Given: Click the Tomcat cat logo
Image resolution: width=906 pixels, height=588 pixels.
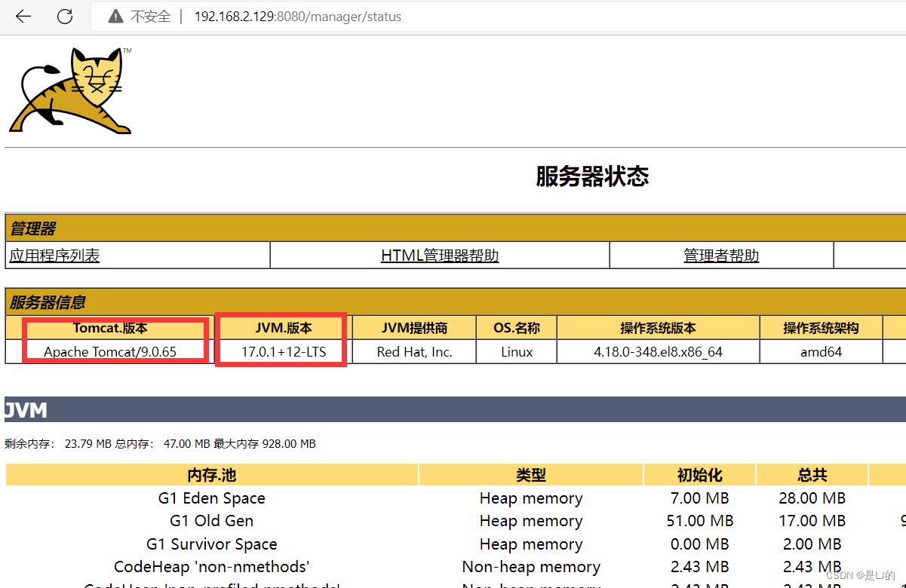Looking at the screenshot, I should tap(70, 91).
